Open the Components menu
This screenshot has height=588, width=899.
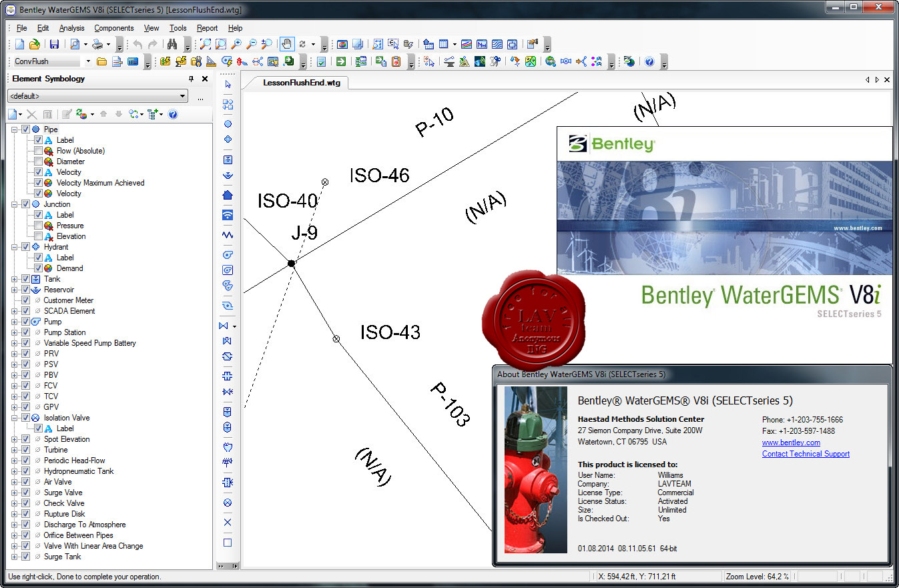(x=113, y=28)
